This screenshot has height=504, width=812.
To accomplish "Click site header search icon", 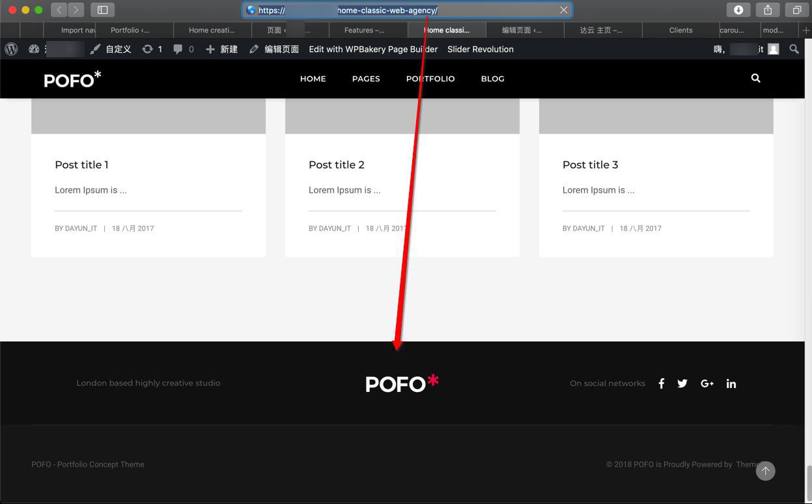I will (x=755, y=78).
